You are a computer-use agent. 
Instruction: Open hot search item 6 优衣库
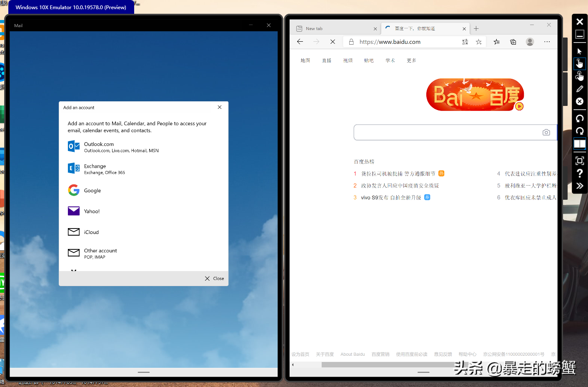pyautogui.click(x=530, y=197)
